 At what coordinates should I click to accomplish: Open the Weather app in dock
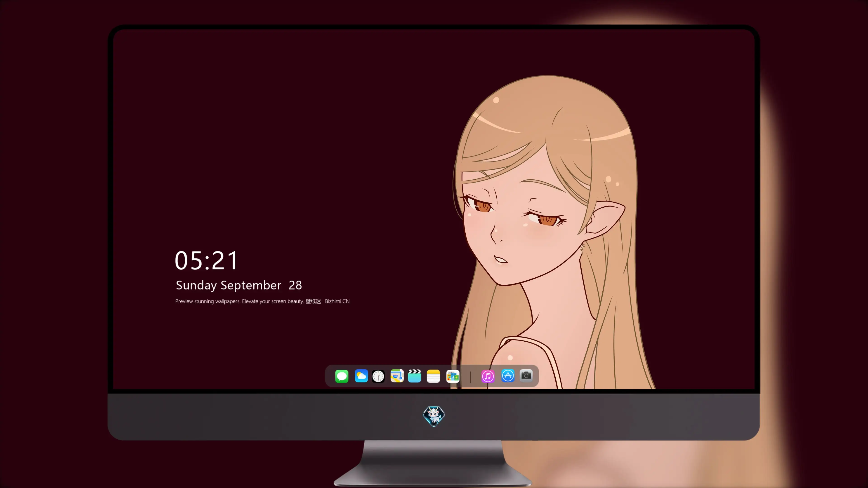[361, 376]
